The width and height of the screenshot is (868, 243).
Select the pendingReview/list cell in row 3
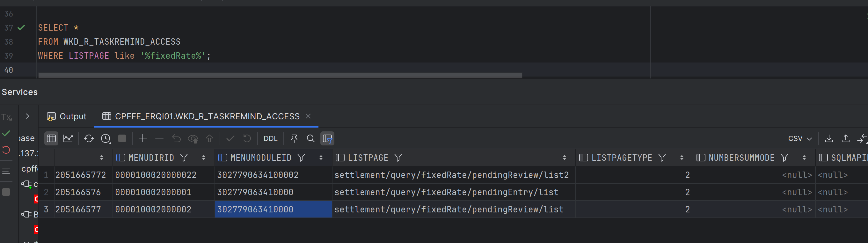click(x=454, y=209)
